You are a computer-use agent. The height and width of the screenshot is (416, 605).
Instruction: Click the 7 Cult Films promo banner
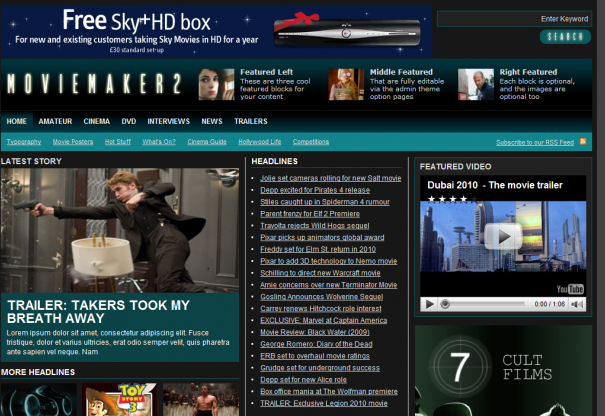tap(504, 370)
